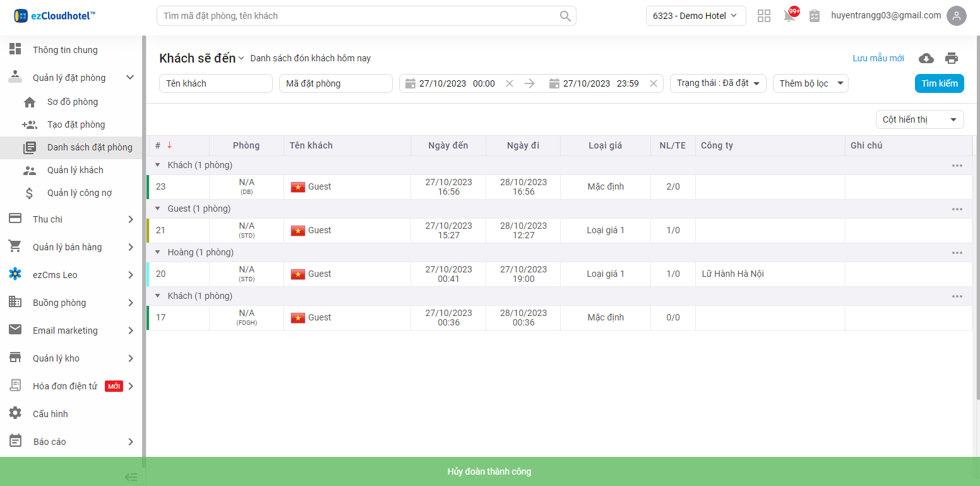The width and height of the screenshot is (980, 486).
Task: Collapse the Hoàng (1 phòng) group
Action: (158, 252)
